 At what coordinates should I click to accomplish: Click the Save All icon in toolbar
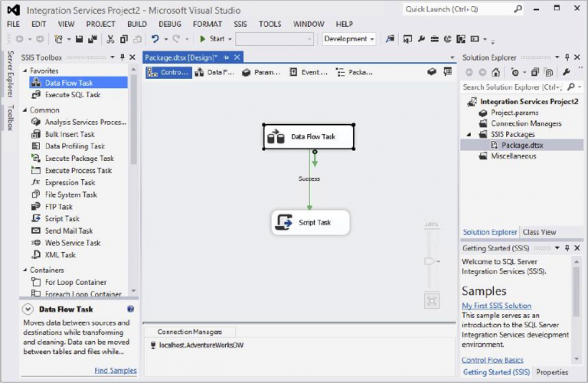point(92,39)
